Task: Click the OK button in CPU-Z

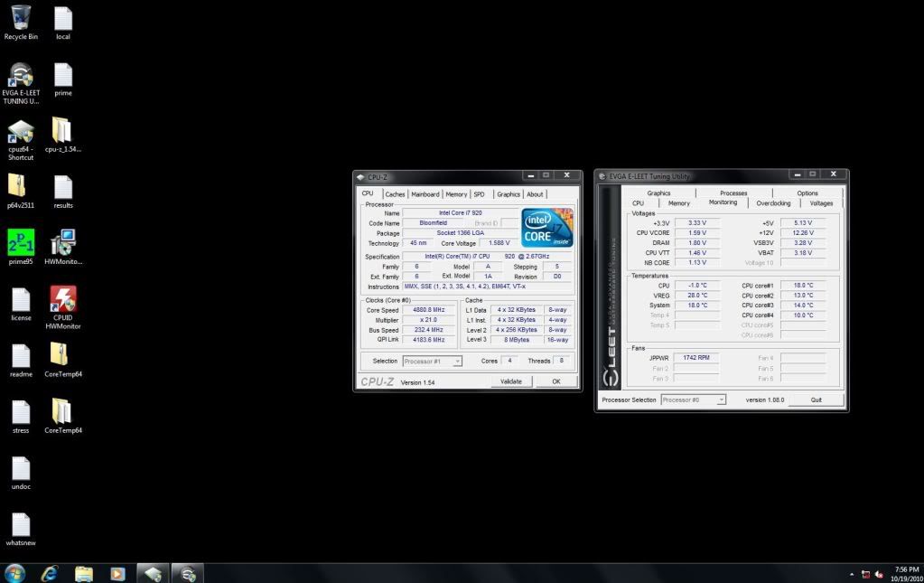Action: point(556,381)
